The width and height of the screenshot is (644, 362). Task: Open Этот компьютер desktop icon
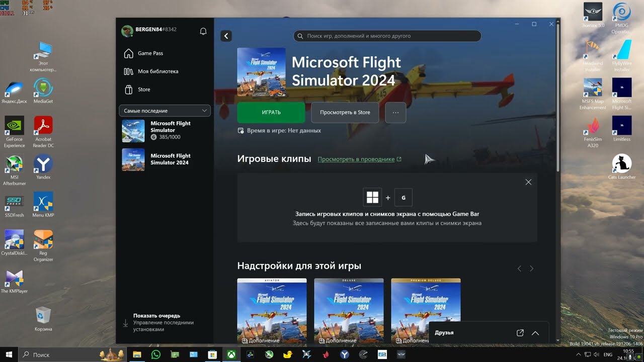[43, 56]
